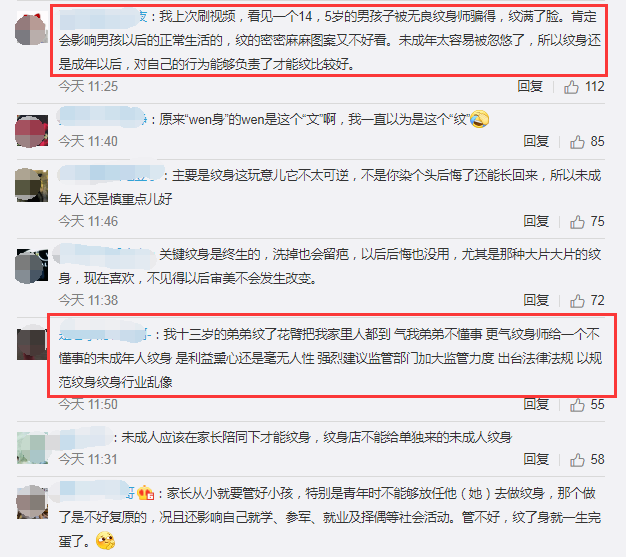
Task: Open avatar of the 11:40 commenter
Action: (32, 131)
